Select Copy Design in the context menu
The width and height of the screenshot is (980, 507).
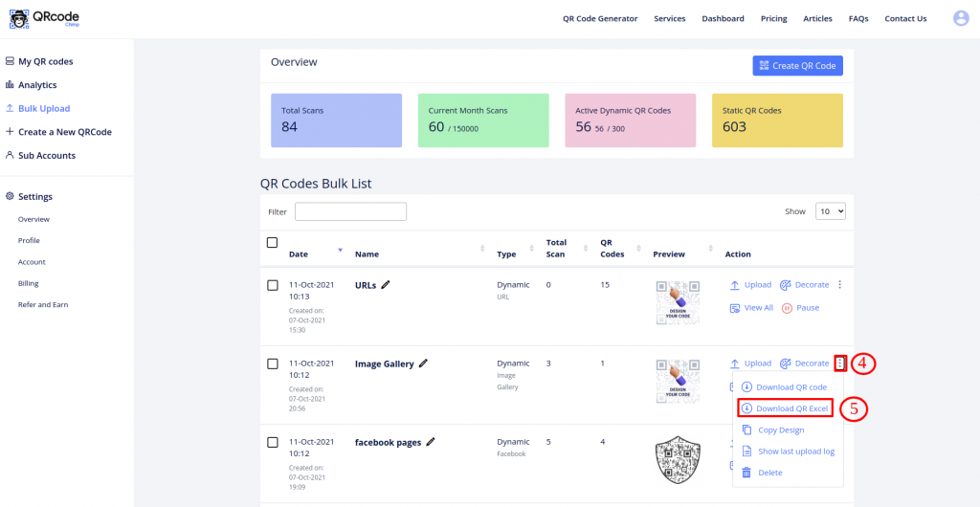click(780, 430)
